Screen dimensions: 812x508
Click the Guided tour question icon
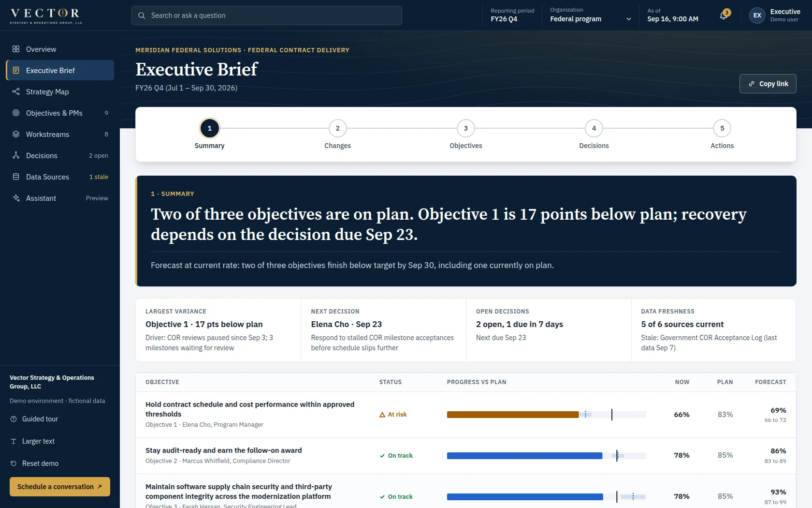click(x=14, y=419)
